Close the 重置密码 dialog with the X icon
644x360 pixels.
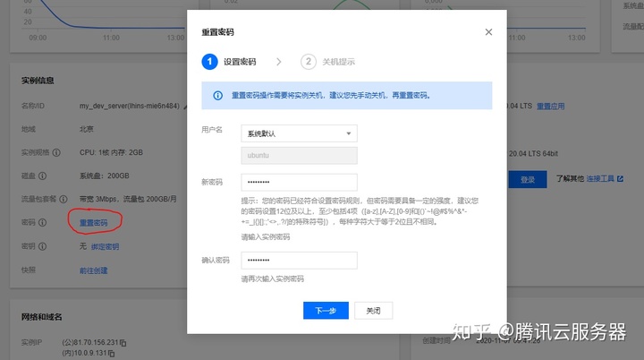point(488,32)
